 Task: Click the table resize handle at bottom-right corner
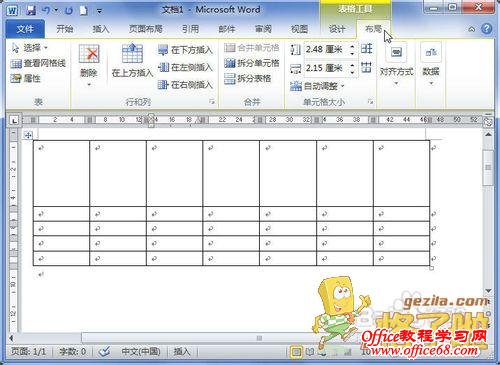pos(431,268)
